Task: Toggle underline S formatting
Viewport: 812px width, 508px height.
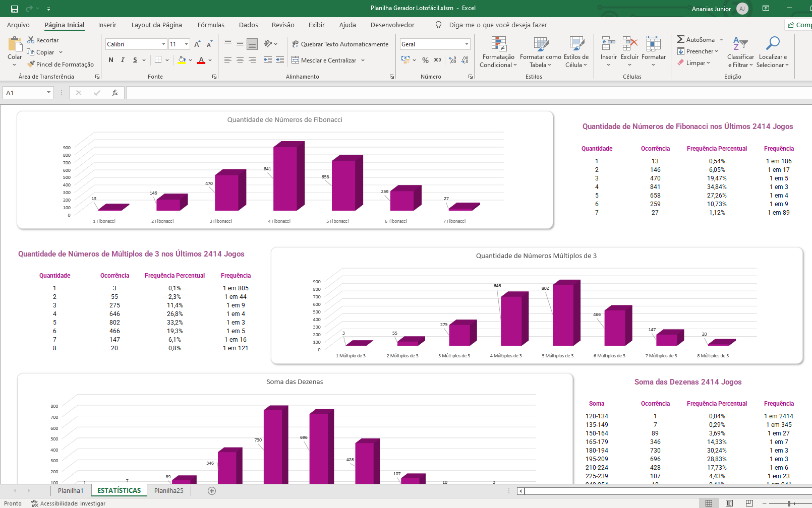Action: (135, 60)
